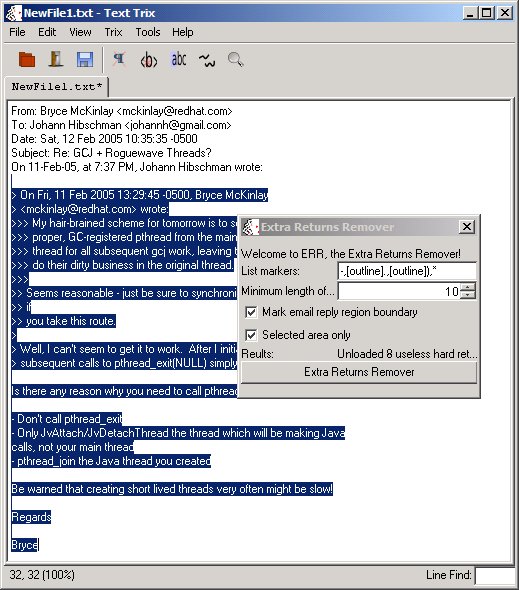
Task: Click the squiggle line tool icon
Action: [x=207, y=60]
